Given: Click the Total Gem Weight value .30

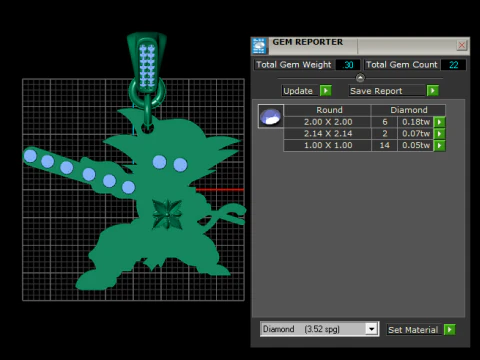Looking at the screenshot, I should click(x=348, y=65).
